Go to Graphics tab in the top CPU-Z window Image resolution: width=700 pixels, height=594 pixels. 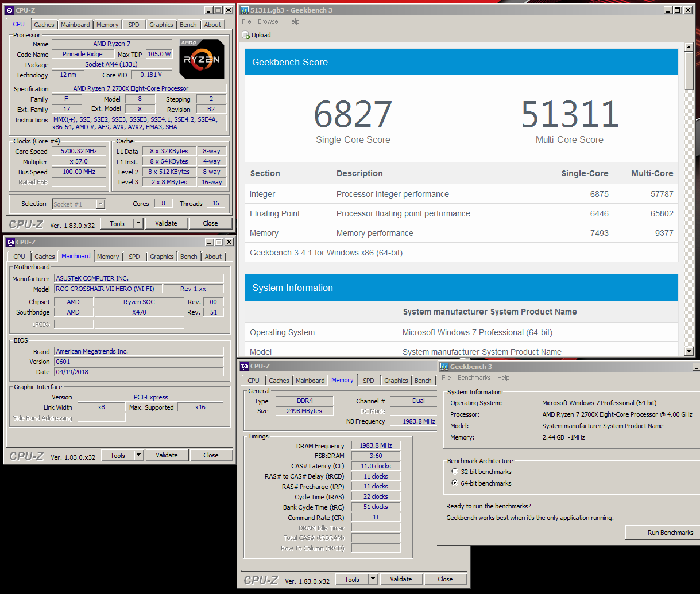(x=161, y=25)
